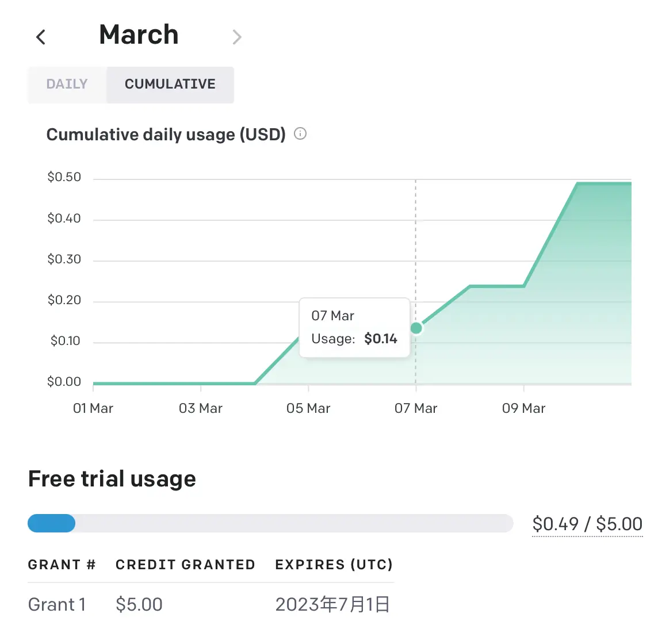Switch to the DAILY tab
658x644 pixels.
pyautogui.click(x=67, y=85)
